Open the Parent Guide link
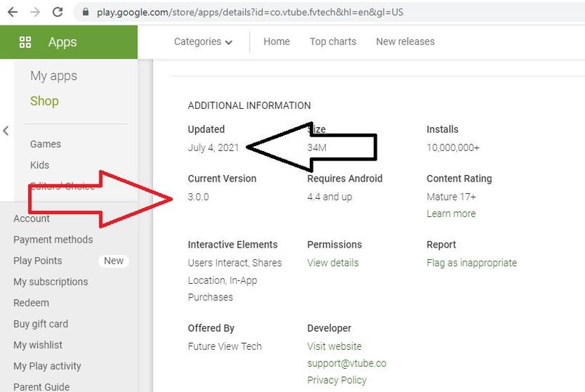Viewport: 585px width, 392px height. click(41, 387)
